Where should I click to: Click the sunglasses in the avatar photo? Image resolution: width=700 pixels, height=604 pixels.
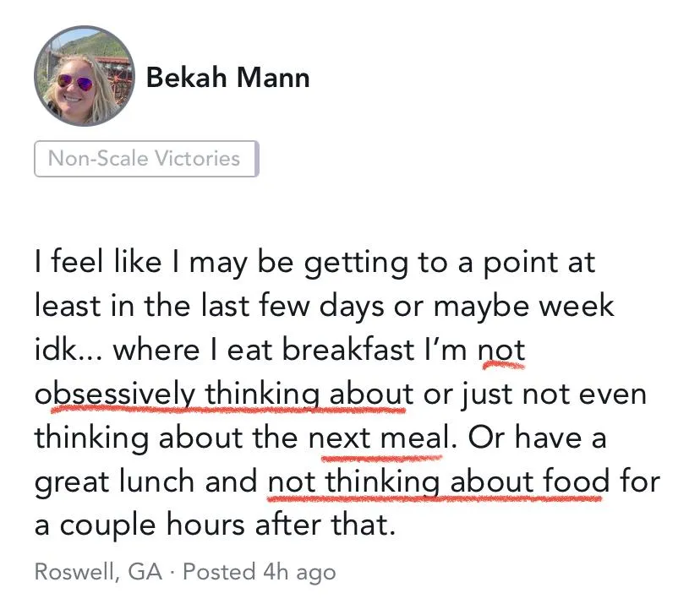click(74, 83)
